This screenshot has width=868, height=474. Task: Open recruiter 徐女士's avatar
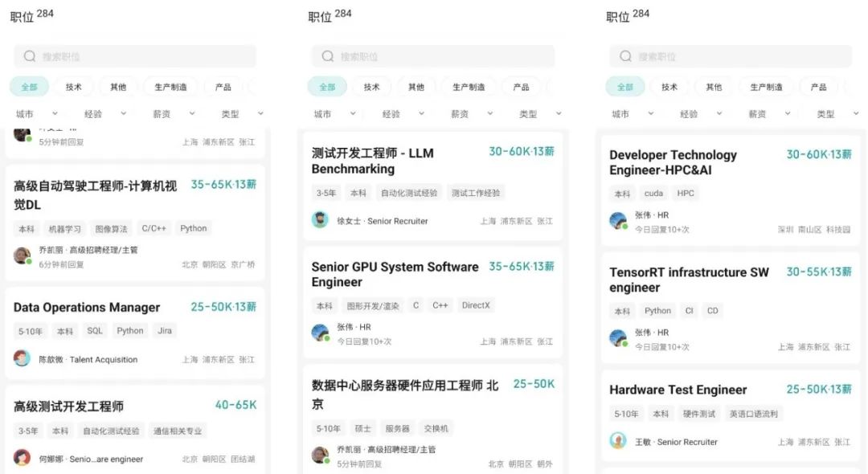click(x=320, y=220)
